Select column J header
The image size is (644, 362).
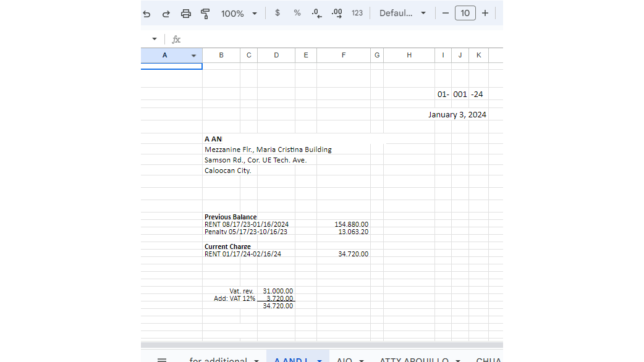[x=460, y=56]
